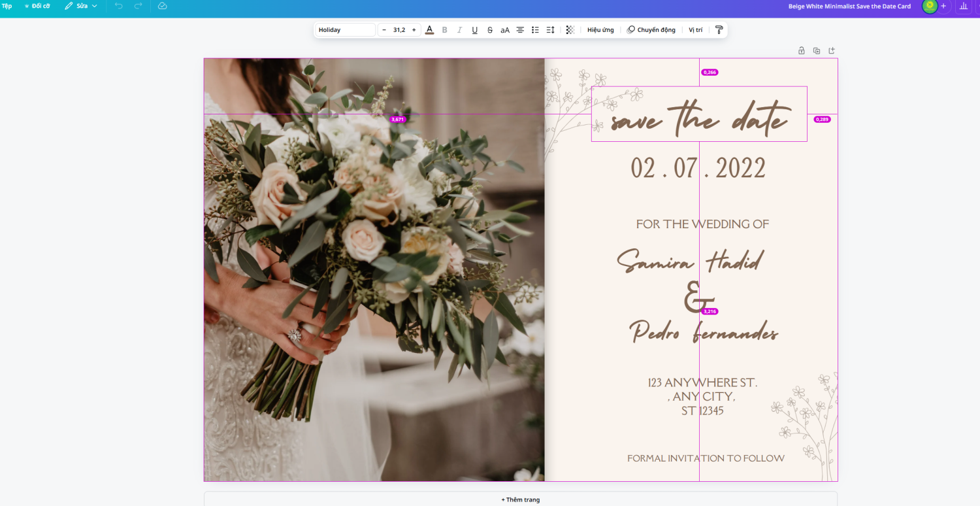This screenshot has width=980, height=506.
Task: Toggle bold formatting
Action: click(x=445, y=30)
